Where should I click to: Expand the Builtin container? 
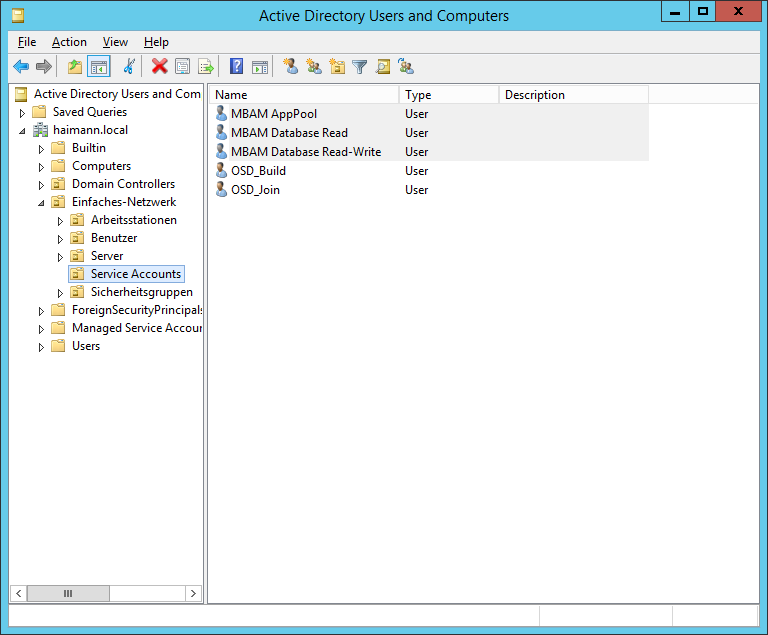(41, 149)
